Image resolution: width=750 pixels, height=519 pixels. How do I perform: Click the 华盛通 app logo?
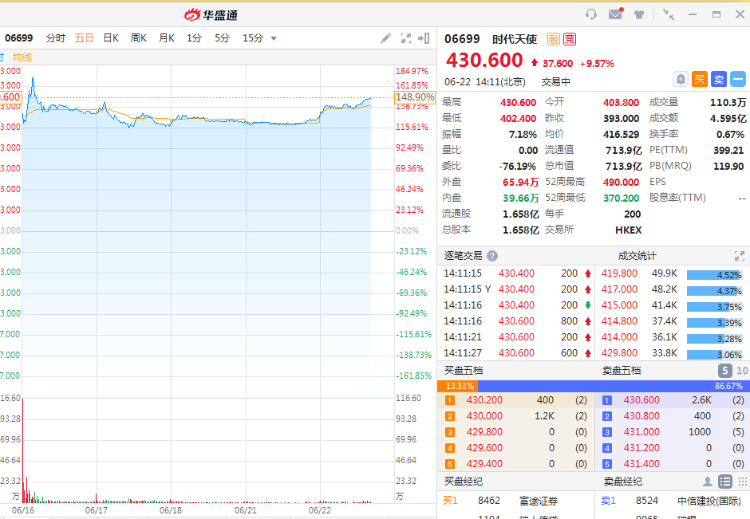pyautogui.click(x=211, y=15)
